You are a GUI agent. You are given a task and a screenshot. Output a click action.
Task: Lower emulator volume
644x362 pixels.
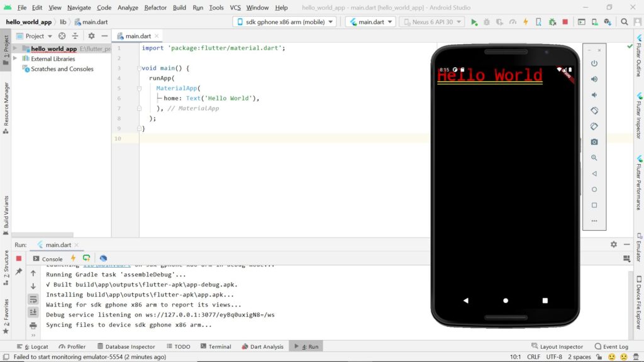tap(594, 95)
